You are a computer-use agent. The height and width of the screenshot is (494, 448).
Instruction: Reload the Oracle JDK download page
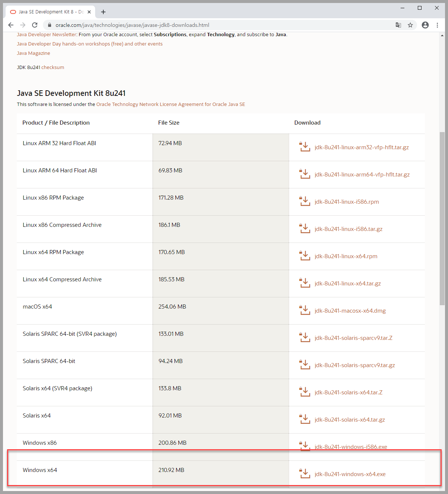(x=35, y=25)
